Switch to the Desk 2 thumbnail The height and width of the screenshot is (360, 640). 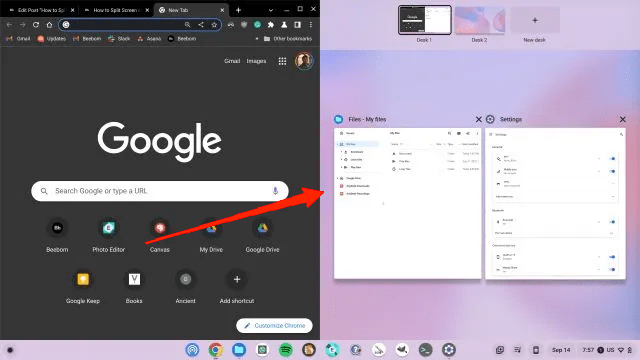480,20
